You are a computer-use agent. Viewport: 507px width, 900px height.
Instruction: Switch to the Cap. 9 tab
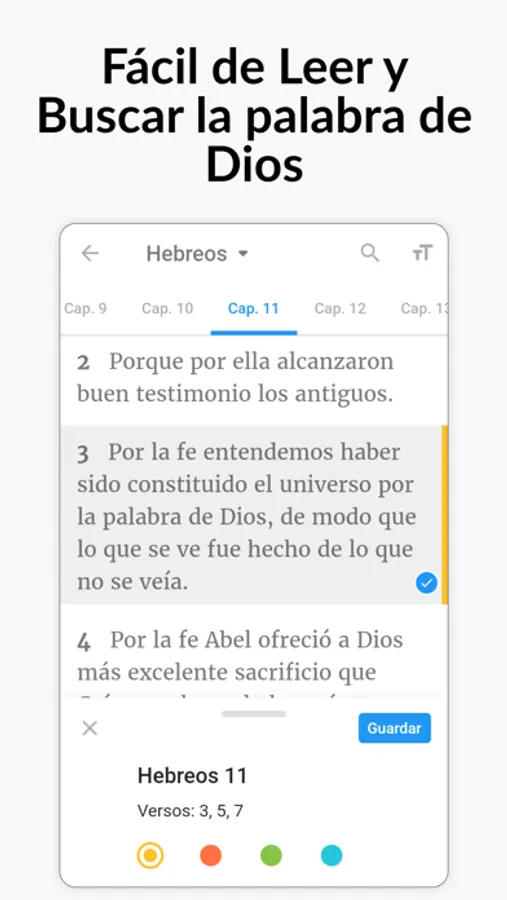(x=85, y=308)
